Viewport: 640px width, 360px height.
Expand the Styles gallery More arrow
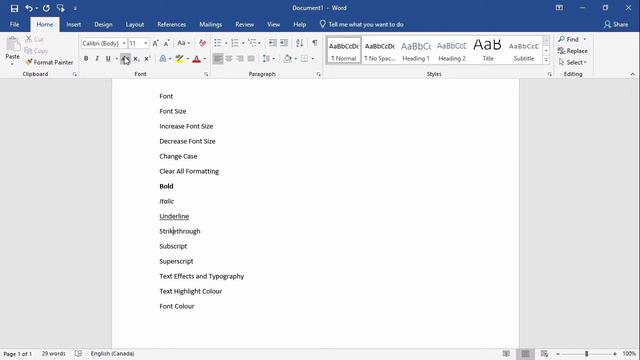point(546,60)
